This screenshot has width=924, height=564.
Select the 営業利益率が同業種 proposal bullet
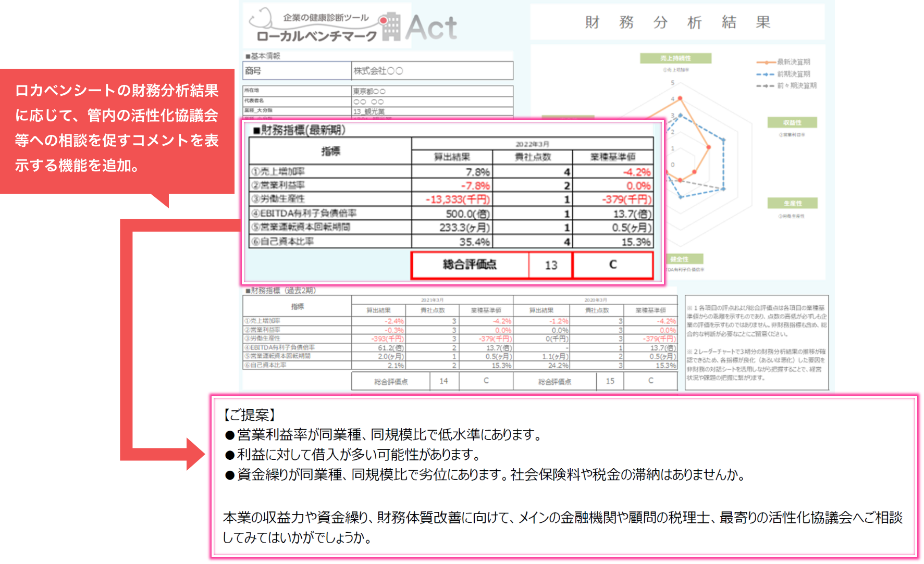384,434
